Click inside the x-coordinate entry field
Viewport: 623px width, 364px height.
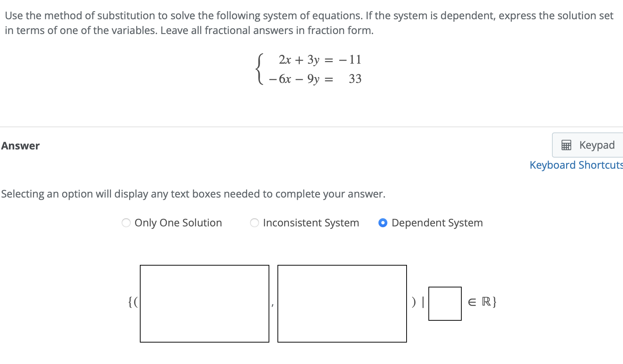pyautogui.click(x=205, y=303)
